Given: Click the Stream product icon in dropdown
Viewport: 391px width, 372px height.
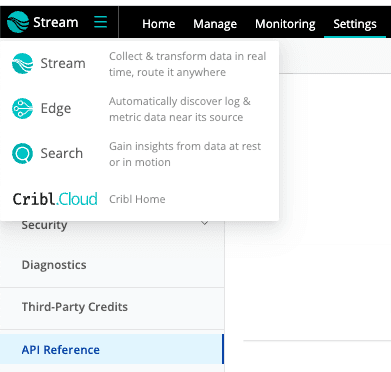Looking at the screenshot, I should pos(22,63).
